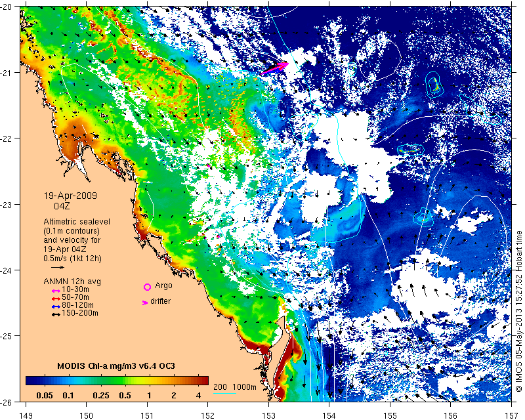Click the "ANMN 12h avg" heading
Viewport: 525px width, 420px height.
[72, 281]
